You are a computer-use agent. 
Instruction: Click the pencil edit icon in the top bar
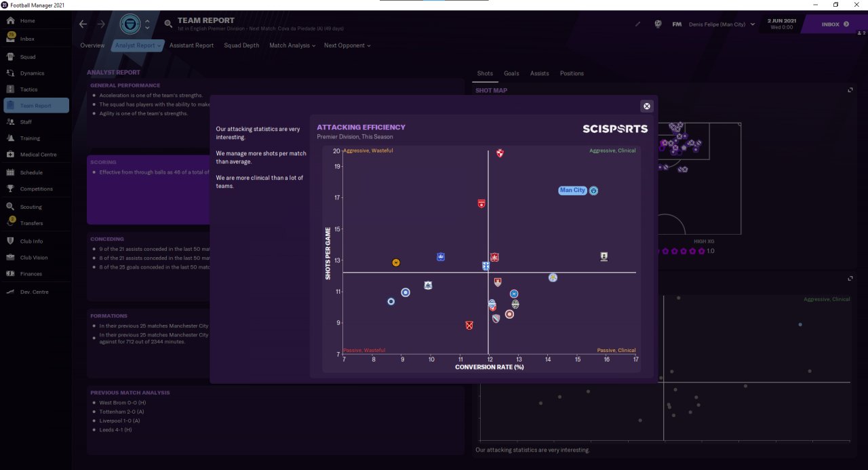click(x=637, y=24)
